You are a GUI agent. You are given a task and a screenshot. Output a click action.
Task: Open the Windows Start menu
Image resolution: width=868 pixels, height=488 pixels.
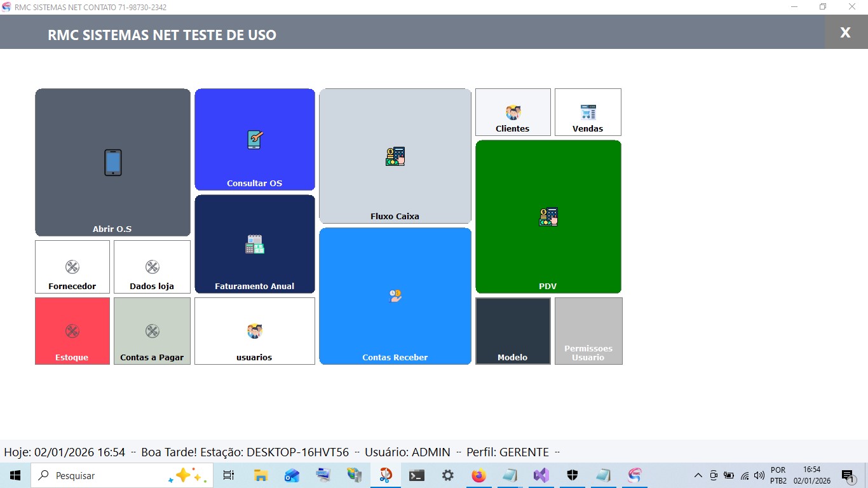pos(15,475)
